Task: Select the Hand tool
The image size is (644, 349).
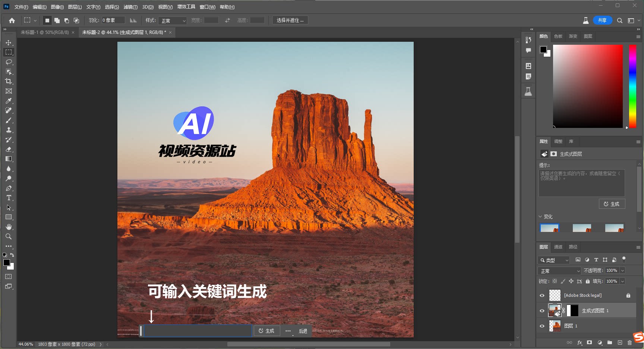Action: coord(9,227)
